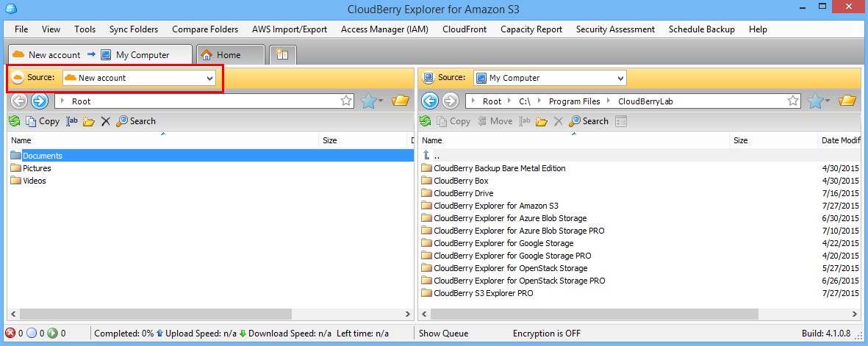This screenshot has height=346, width=868.
Task: Click the properties list icon in right toolbar
Action: (620, 120)
